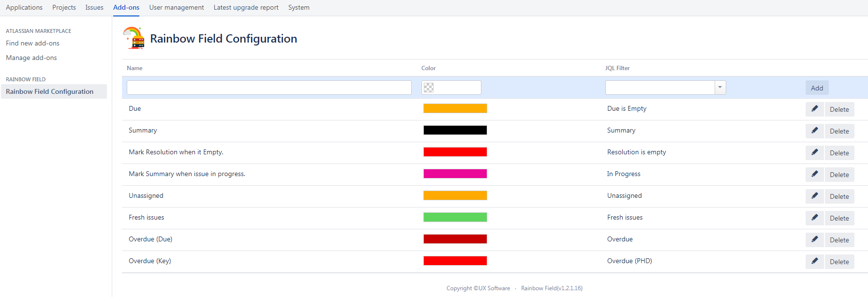Screen dimensions: 868x297
Task: Delete the Overdue (Key) rule
Action: 839,262
